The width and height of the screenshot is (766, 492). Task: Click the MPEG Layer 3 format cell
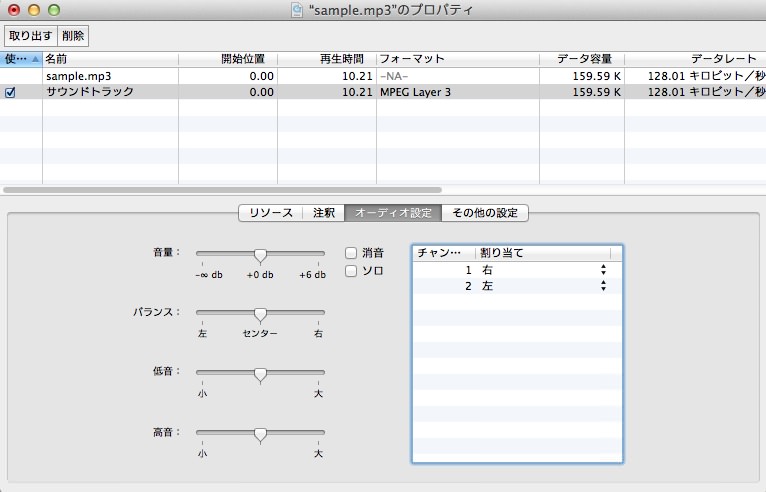pos(415,92)
